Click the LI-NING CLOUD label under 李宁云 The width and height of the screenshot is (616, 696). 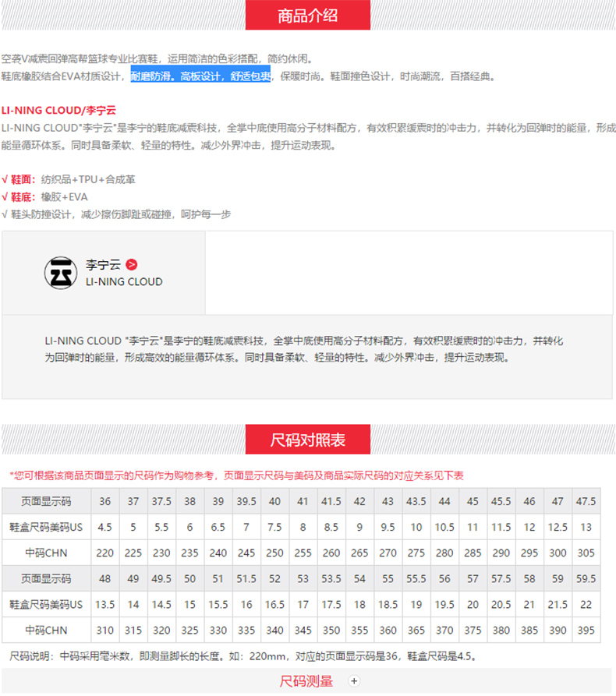pos(124,282)
